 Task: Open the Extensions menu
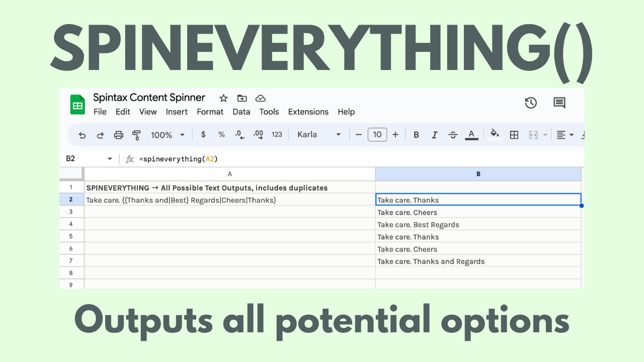click(308, 112)
